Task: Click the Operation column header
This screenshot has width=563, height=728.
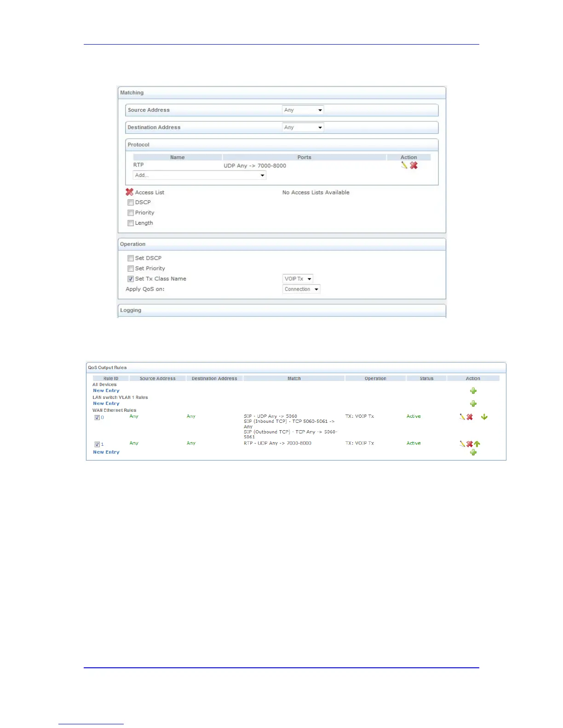Action: point(375,379)
